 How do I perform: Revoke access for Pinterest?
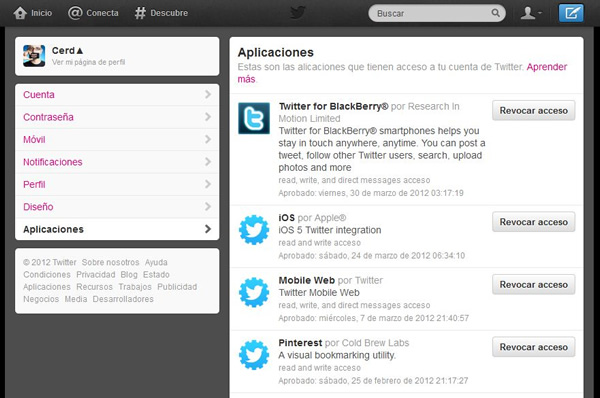click(533, 347)
